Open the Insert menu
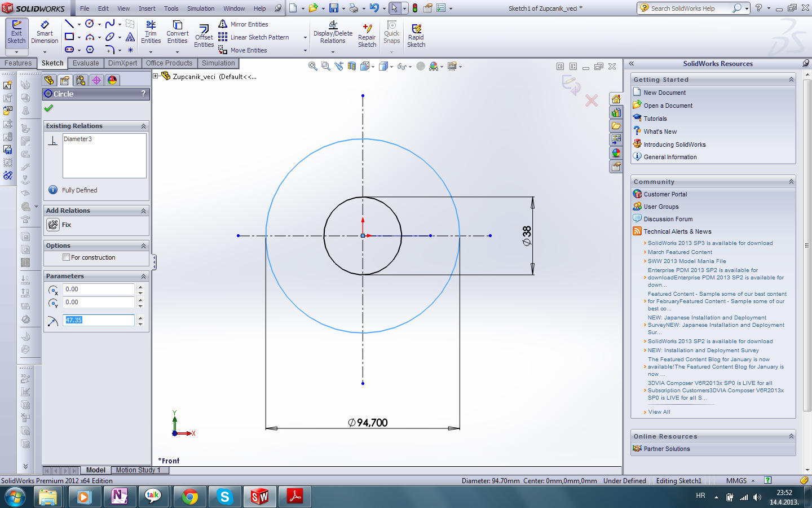Image resolution: width=812 pixels, height=508 pixels. [147, 8]
